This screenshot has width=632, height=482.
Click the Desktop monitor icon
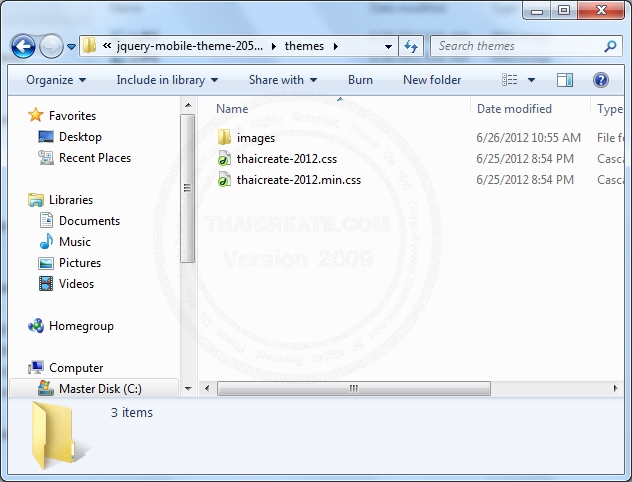(x=46, y=137)
